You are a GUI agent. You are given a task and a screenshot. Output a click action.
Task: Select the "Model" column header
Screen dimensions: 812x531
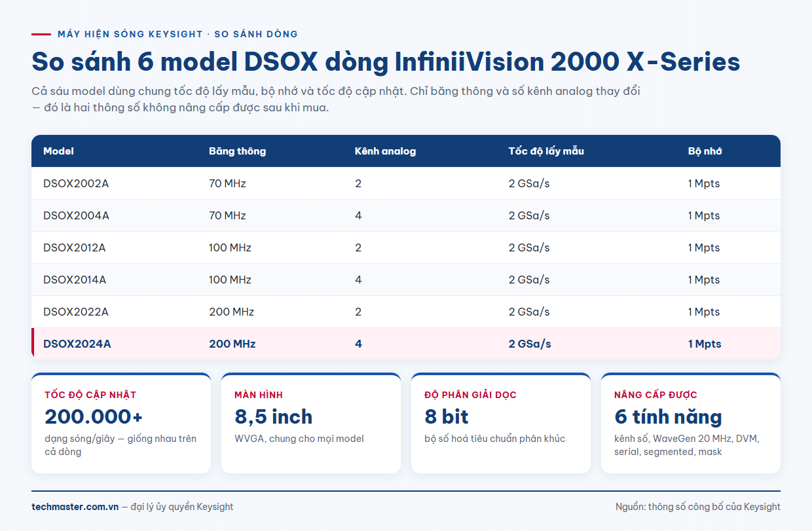click(x=58, y=151)
